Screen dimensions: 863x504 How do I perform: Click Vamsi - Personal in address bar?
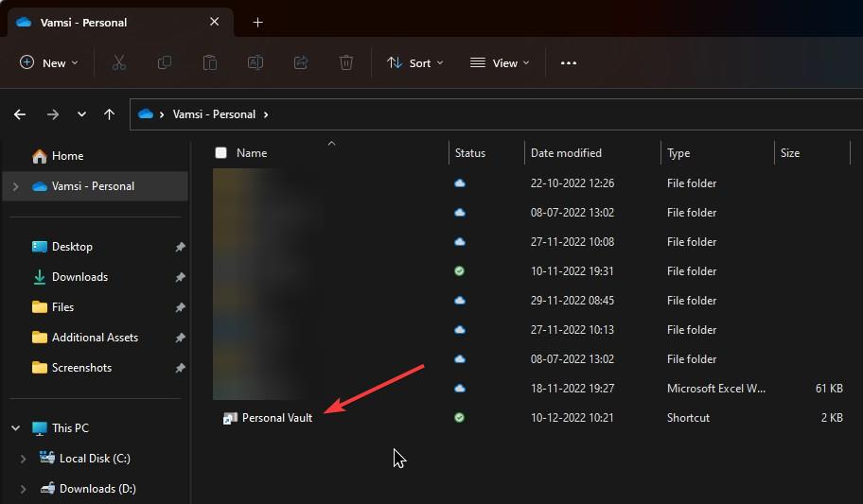pyautogui.click(x=214, y=114)
